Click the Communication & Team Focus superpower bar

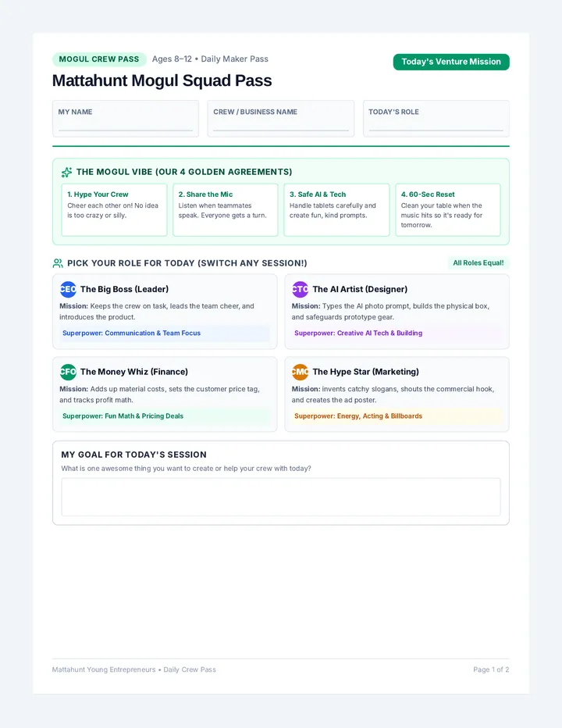click(165, 333)
